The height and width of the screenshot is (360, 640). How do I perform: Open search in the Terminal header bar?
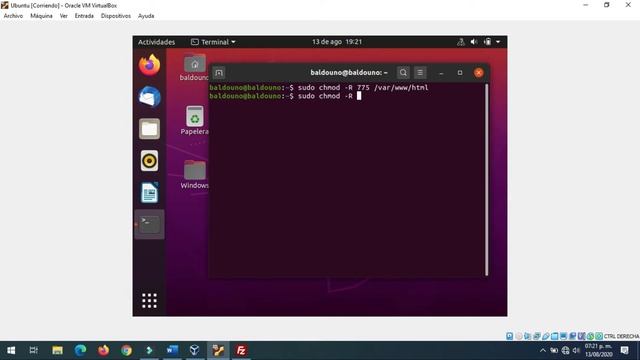pyautogui.click(x=403, y=73)
